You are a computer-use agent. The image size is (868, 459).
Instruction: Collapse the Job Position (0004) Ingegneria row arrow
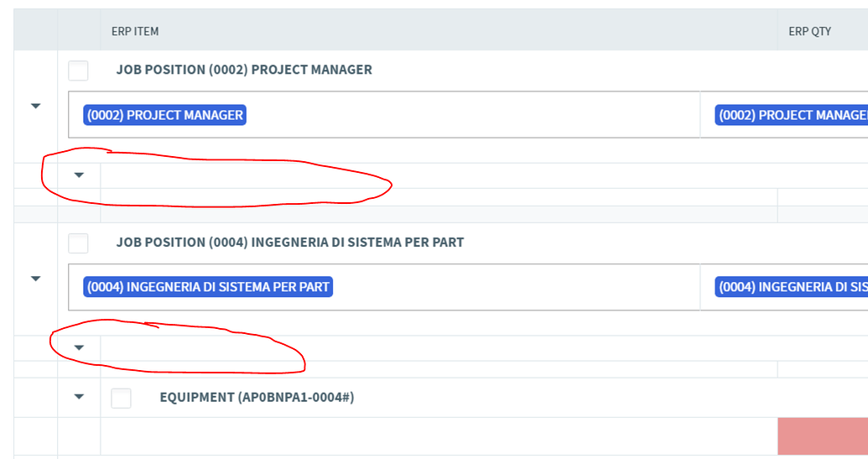[35, 279]
